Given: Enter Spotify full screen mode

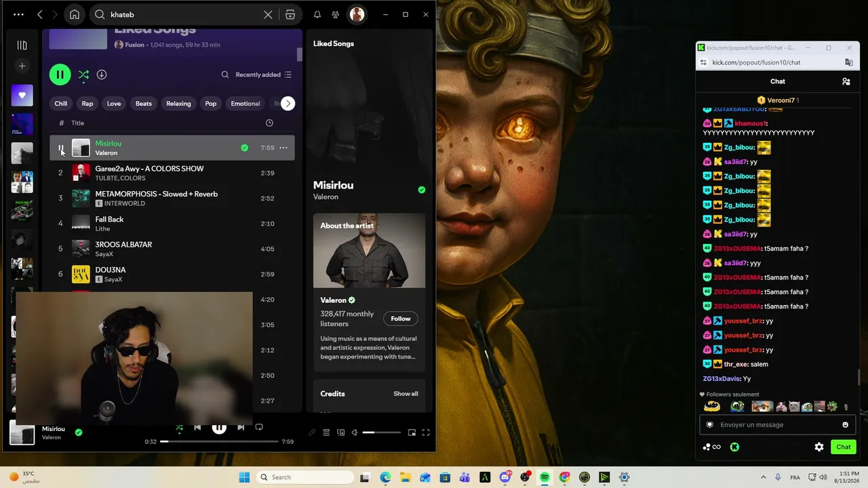Looking at the screenshot, I should (426, 432).
